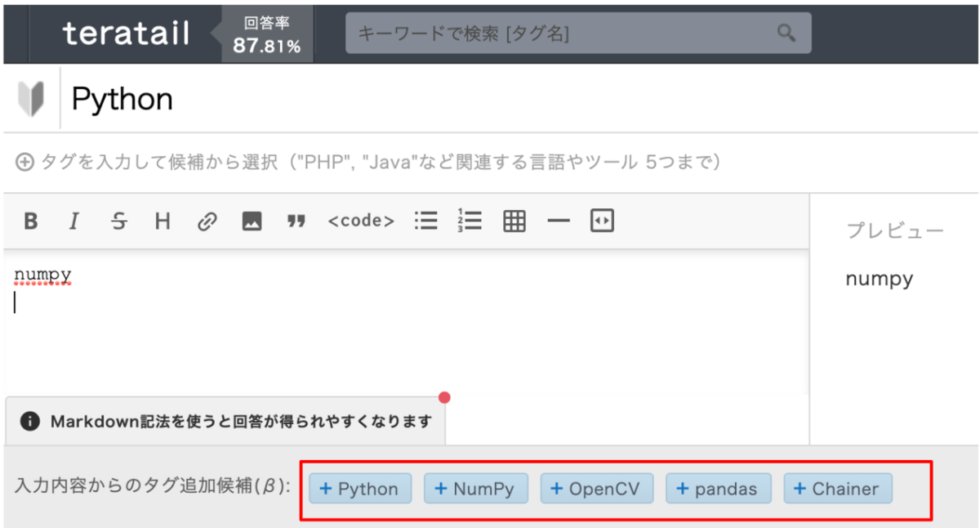Click numpy text in preview pane
Screen dimensions: 980x528
(880, 280)
